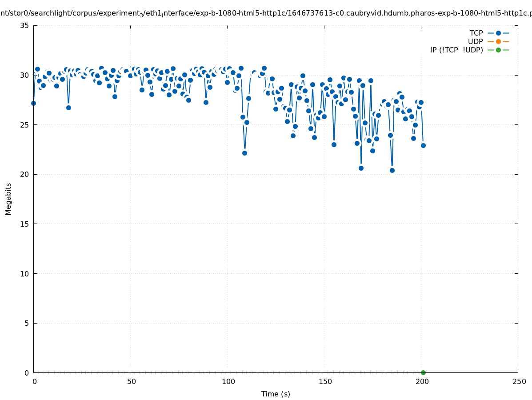Click the Megabits y-axis label
532x400 pixels.
point(8,199)
